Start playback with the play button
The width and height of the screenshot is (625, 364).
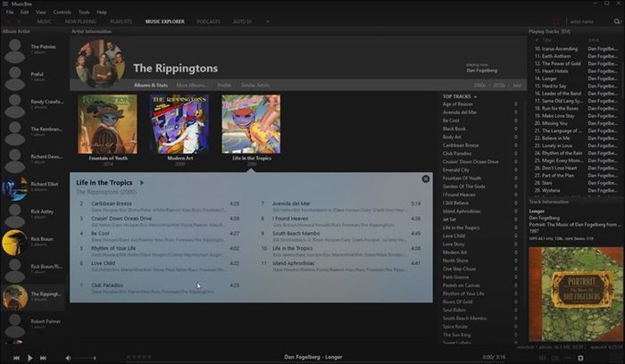click(29, 358)
